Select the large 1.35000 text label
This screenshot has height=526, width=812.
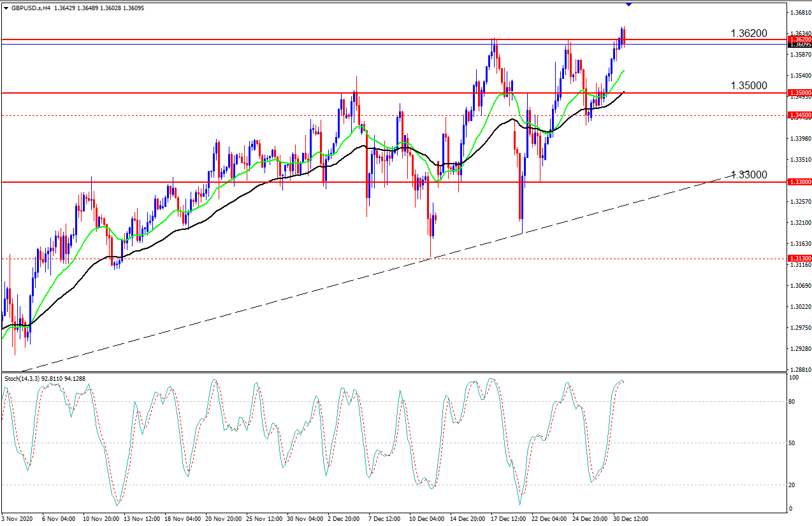pyautogui.click(x=748, y=85)
